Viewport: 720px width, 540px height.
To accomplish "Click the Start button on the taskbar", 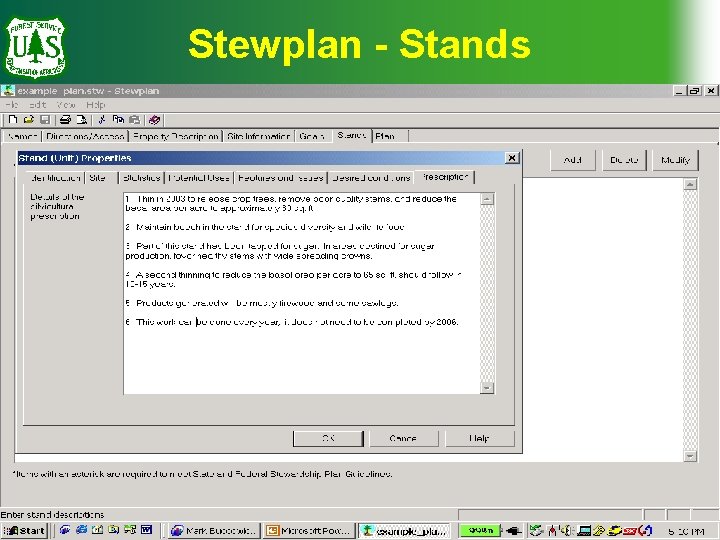I will 25,531.
